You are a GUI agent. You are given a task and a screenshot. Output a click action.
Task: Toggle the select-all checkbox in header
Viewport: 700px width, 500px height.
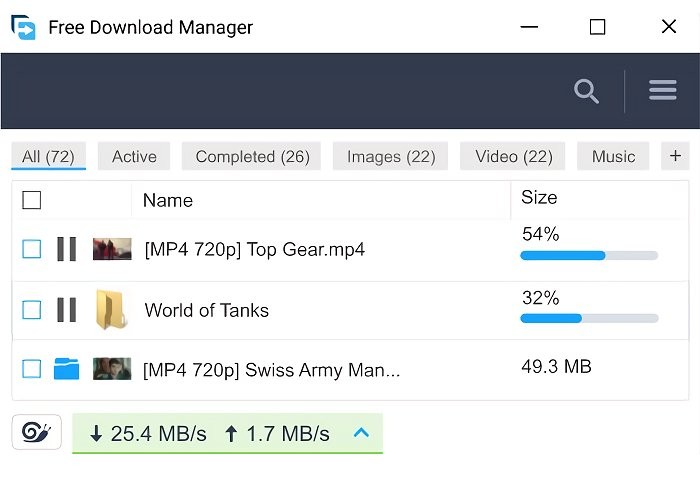[x=32, y=200]
